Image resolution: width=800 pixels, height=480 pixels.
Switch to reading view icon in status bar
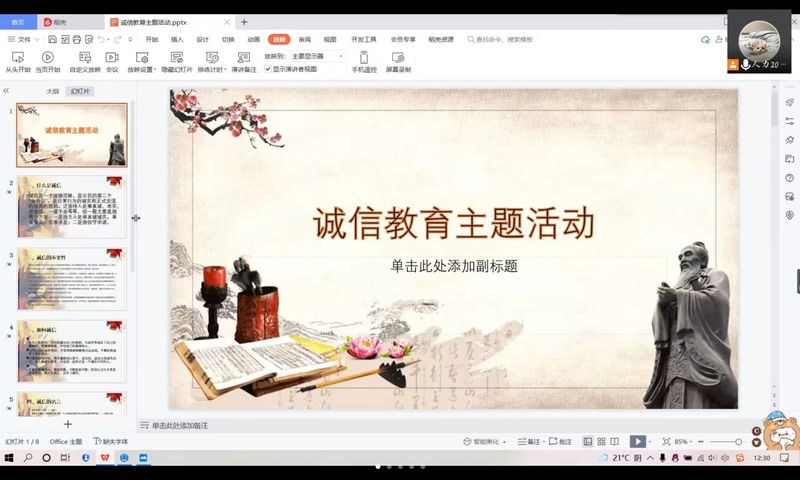(x=615, y=441)
